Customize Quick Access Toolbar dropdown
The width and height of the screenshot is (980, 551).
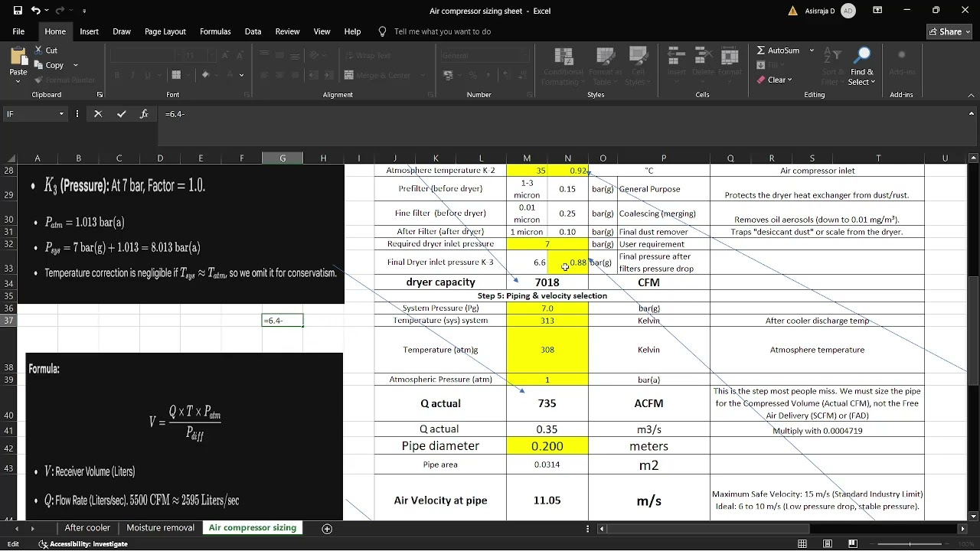pyautogui.click(x=84, y=11)
